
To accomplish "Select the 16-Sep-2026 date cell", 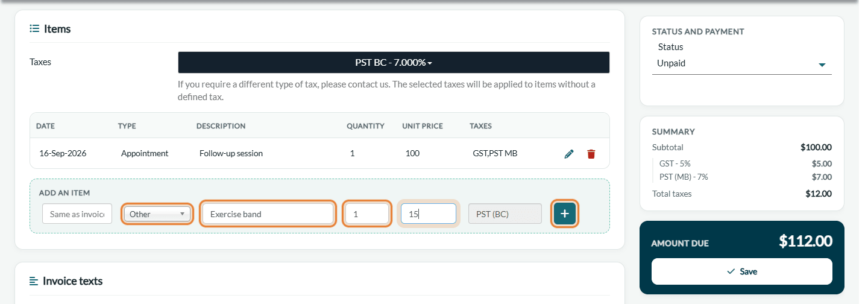I will tap(63, 153).
